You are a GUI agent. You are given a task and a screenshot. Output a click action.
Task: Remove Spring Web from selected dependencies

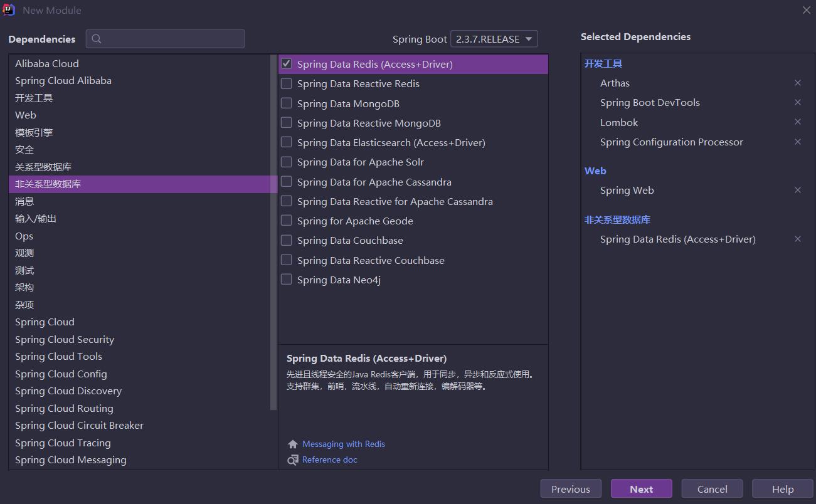(798, 190)
